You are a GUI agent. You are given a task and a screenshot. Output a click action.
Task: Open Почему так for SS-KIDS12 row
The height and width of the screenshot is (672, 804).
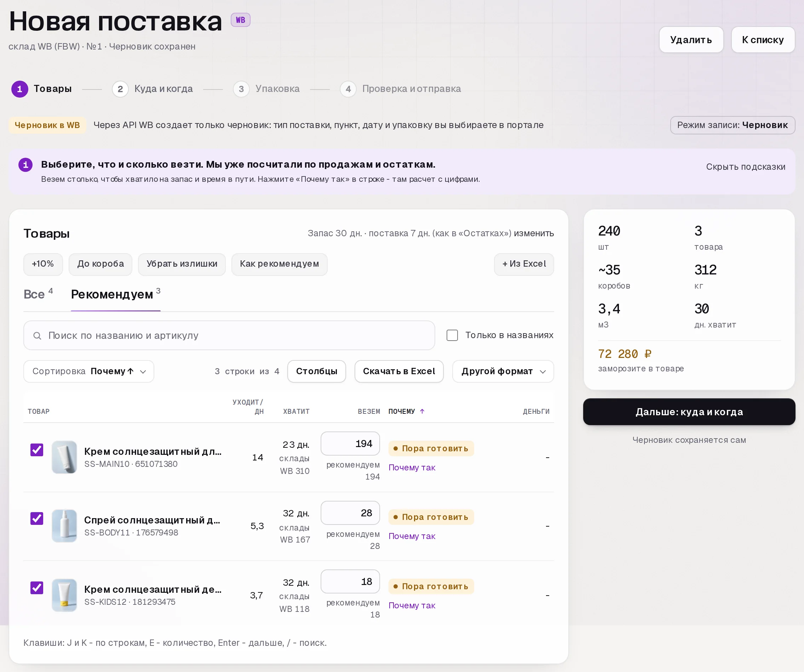[412, 606]
